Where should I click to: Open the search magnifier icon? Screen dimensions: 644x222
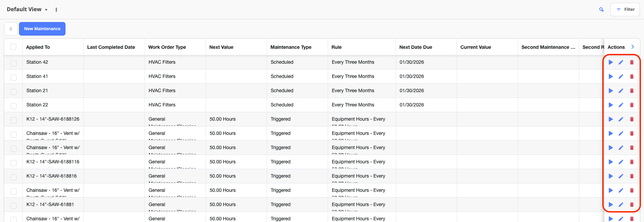tap(601, 9)
